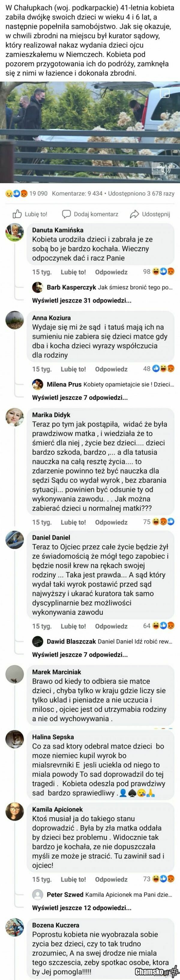The height and width of the screenshot is (980, 180).
Task: Click the Udostępnij share arrow icon
Action: coord(134,214)
